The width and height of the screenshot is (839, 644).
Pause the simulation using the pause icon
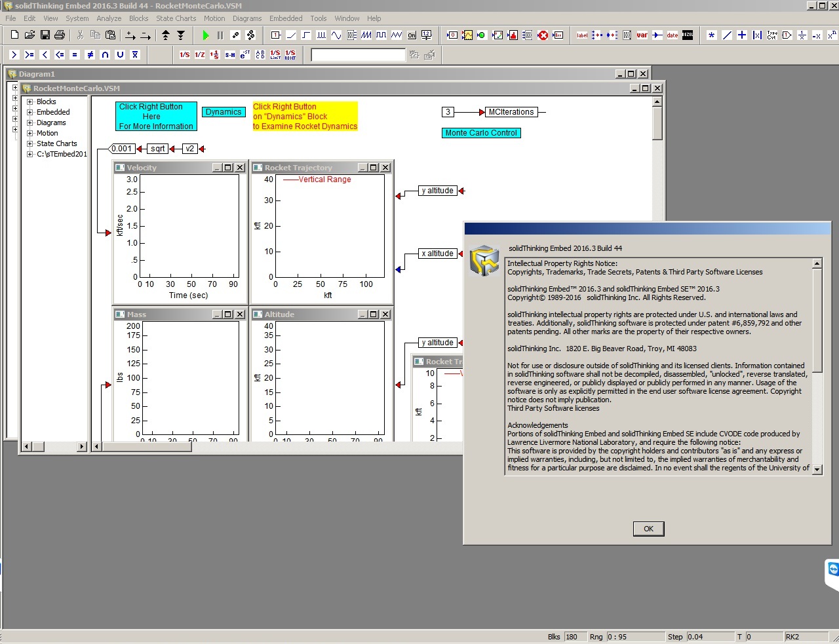click(x=220, y=35)
